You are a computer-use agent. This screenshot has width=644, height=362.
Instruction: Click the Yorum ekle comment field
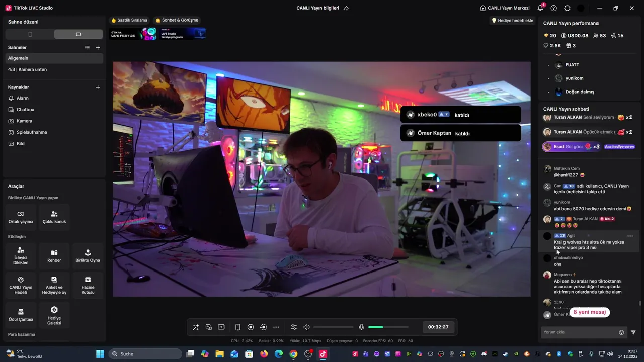(579, 332)
